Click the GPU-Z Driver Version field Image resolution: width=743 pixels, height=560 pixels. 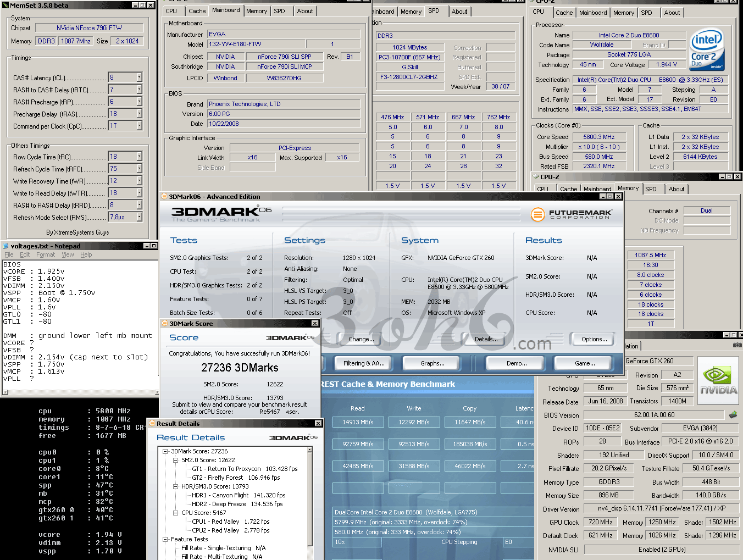tap(662, 509)
